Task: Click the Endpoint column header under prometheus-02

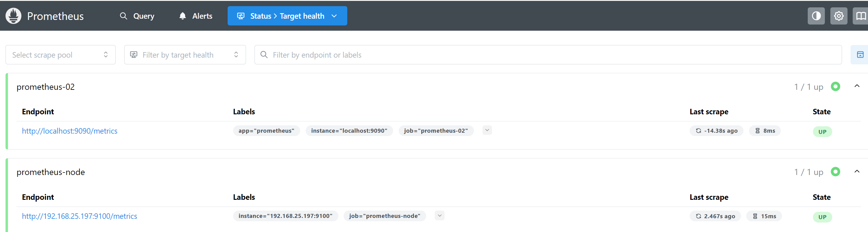Action: tap(38, 112)
